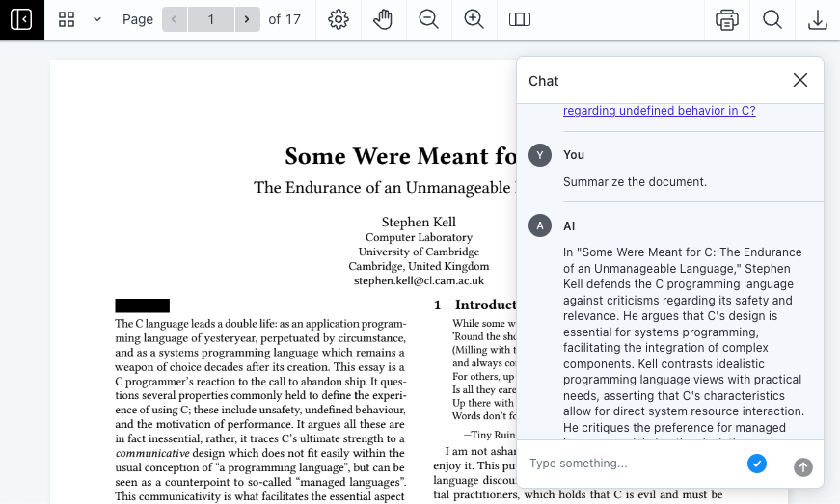
Task: Go to the next page
Action: pos(248,19)
